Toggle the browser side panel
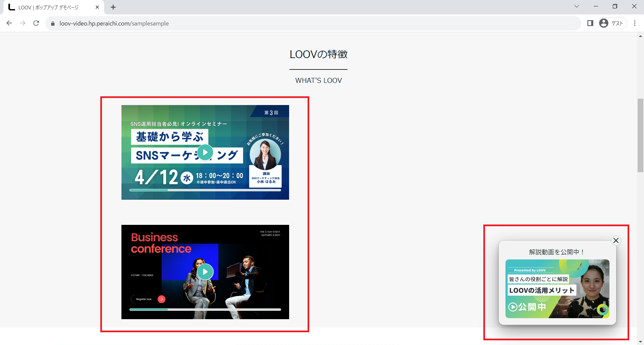The image size is (644, 345). tap(590, 23)
